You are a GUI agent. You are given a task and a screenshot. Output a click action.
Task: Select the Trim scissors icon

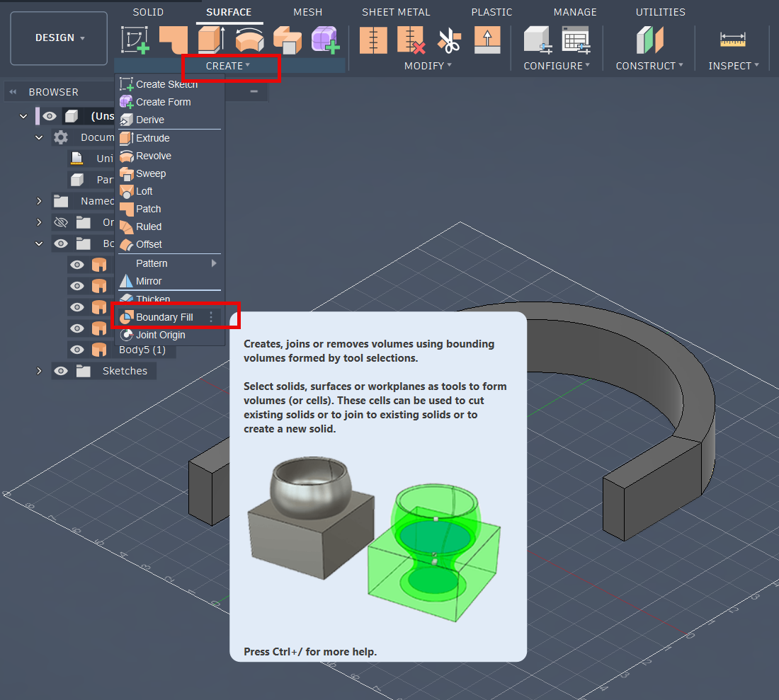[449, 40]
